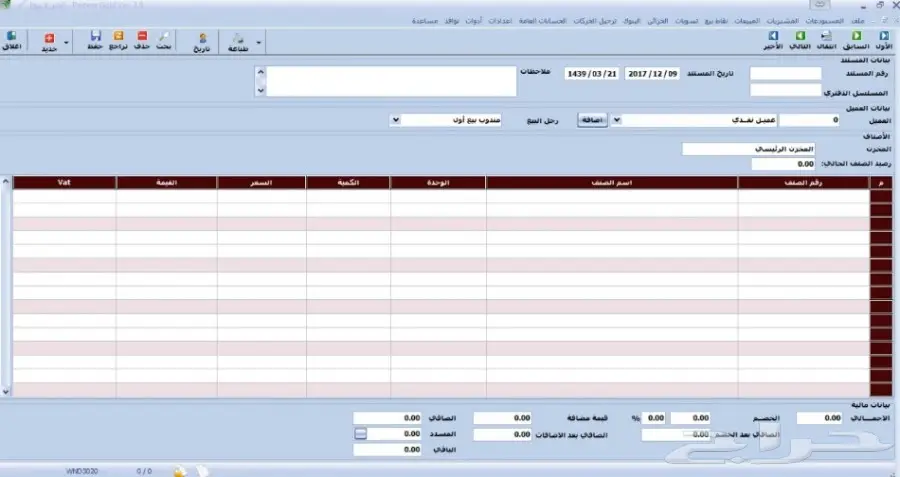The height and width of the screenshot is (477, 900).
Task: Click the إغلاق (Close) toolbar icon
Action: click(x=12, y=42)
